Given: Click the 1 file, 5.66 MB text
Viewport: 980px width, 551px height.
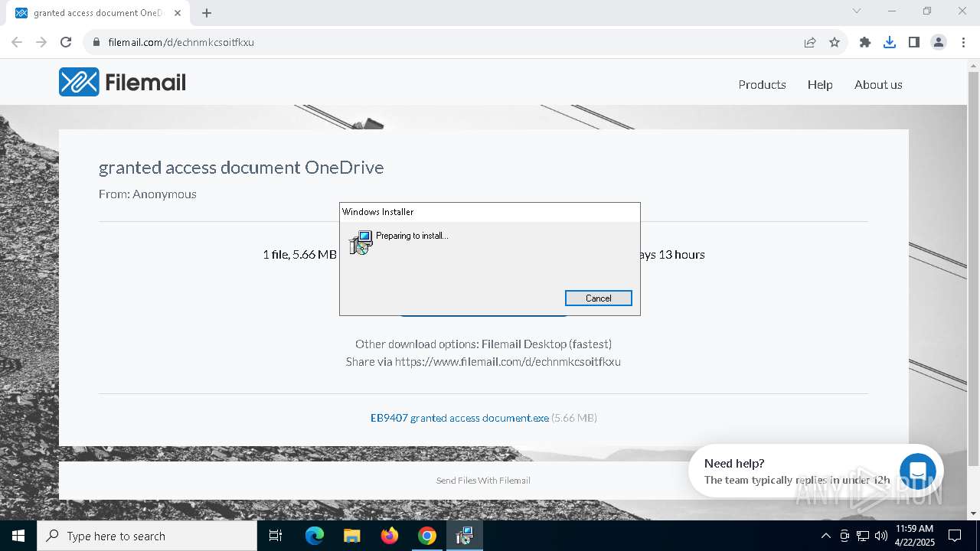Looking at the screenshot, I should pos(299,254).
